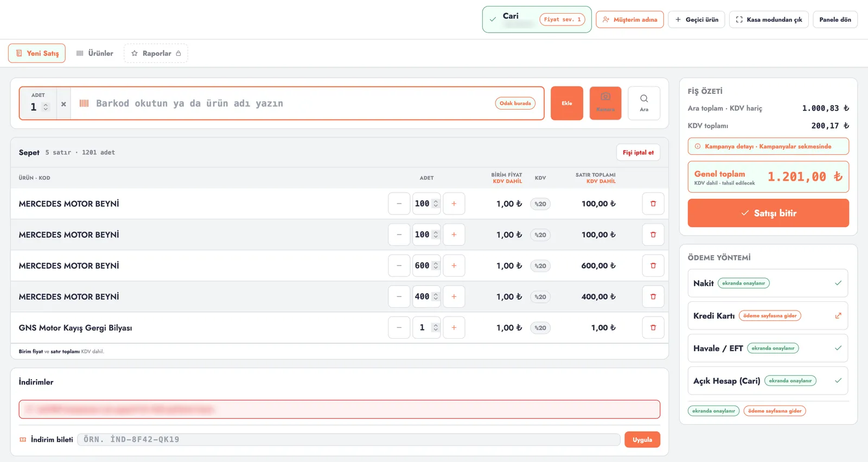Screen dimensions: 868x462
Task: Decrease quantity with minus on 600 row
Action: pos(399,265)
